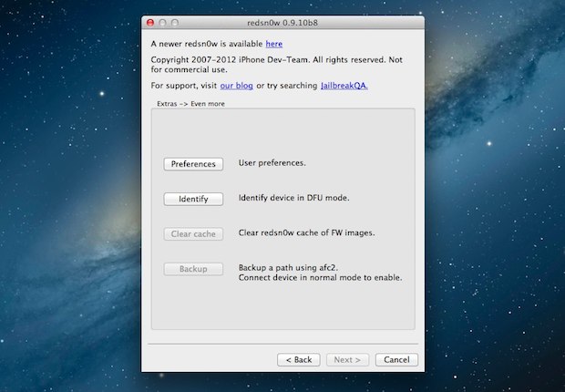The width and height of the screenshot is (565, 392).
Task: Cancel the redsn0w wizard
Action: 396,359
